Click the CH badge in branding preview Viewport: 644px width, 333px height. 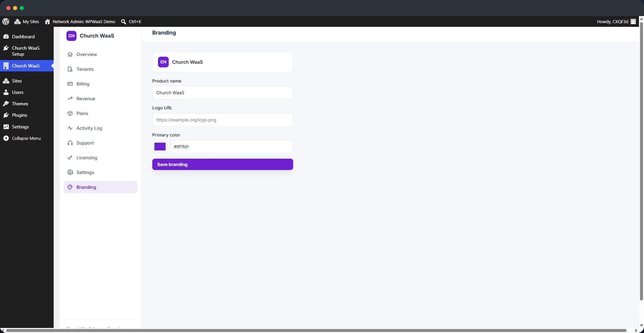[x=163, y=62]
